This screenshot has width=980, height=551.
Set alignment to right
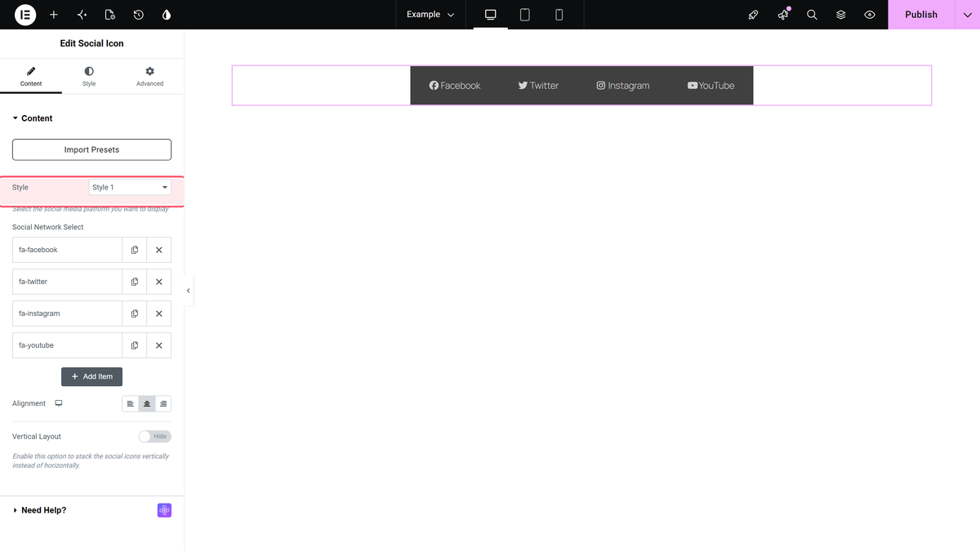[x=163, y=404]
